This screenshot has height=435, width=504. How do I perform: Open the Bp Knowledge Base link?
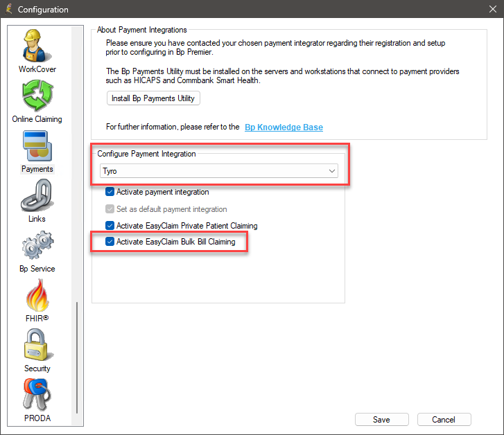284,127
